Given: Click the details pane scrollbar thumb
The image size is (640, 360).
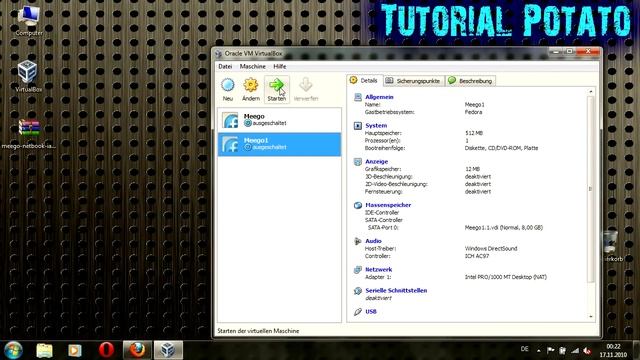Looking at the screenshot, I should [591, 189].
